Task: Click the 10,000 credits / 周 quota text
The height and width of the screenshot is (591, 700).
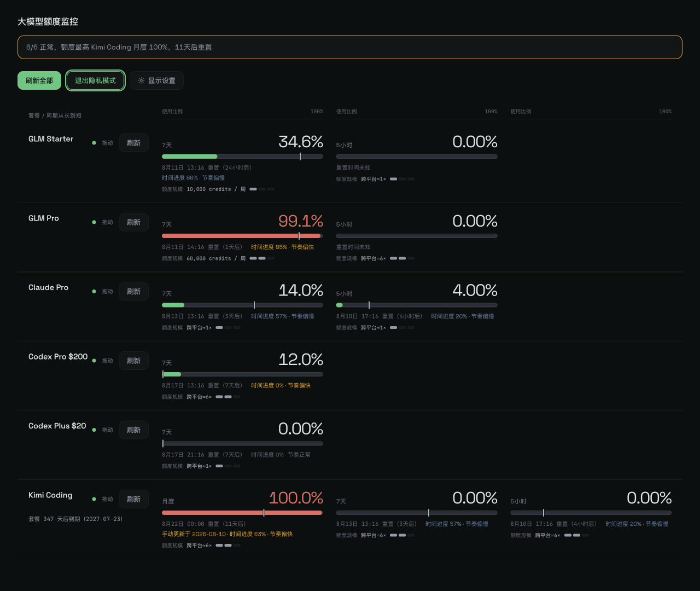Action: [216, 189]
